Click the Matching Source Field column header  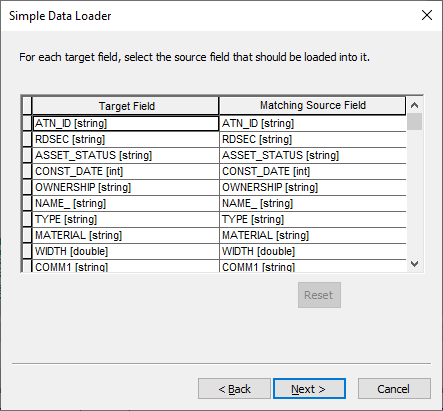[313, 106]
